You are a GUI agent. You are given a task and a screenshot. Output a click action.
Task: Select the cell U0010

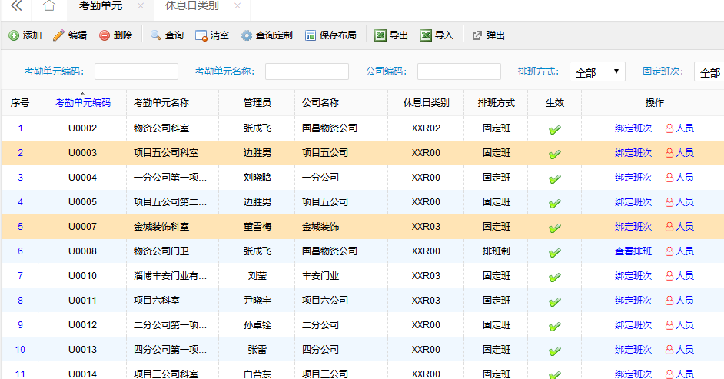[x=83, y=276]
